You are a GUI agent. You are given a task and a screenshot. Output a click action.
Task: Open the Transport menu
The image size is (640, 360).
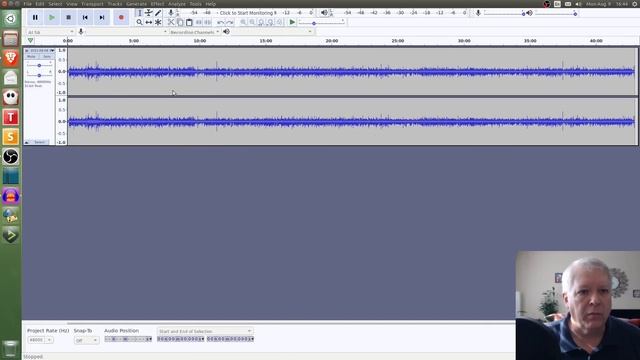92,4
